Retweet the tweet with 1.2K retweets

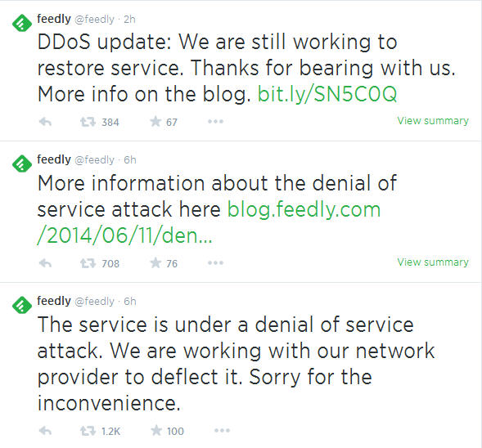coord(88,431)
